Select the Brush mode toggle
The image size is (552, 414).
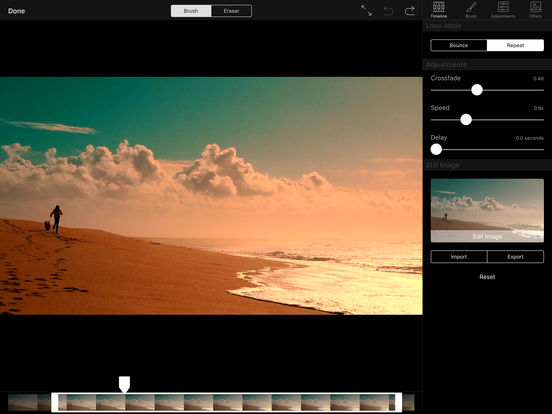pyautogui.click(x=191, y=11)
